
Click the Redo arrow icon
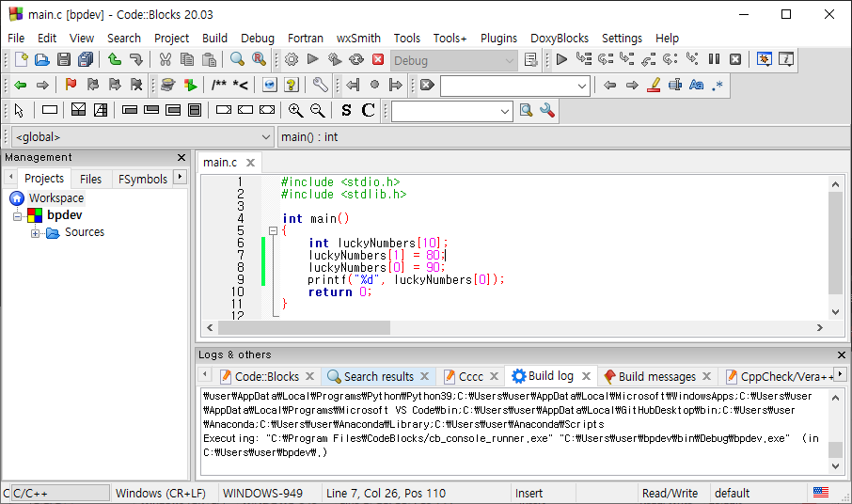coord(135,59)
